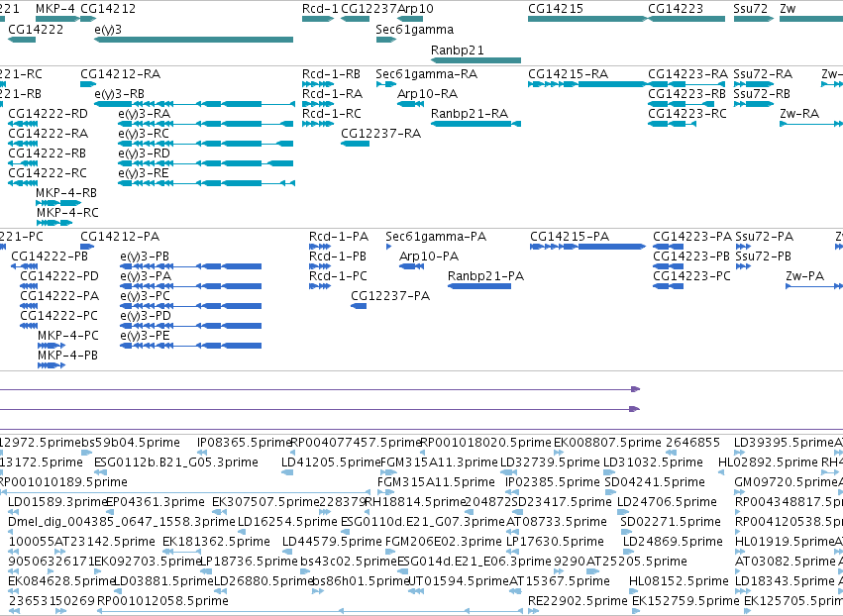Viewport: 843px width, 616px height.
Task: Click EST LP18736.5prime
Action: [249, 562]
